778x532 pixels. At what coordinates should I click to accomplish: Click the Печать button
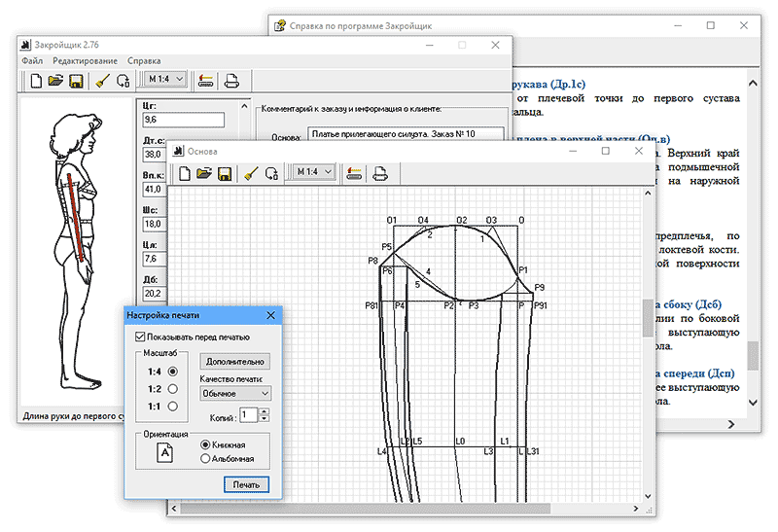pos(246,484)
